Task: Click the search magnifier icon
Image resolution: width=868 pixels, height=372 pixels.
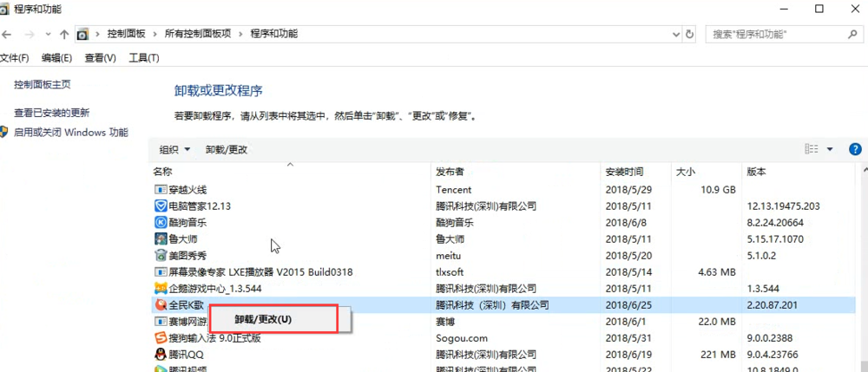Action: [x=853, y=35]
